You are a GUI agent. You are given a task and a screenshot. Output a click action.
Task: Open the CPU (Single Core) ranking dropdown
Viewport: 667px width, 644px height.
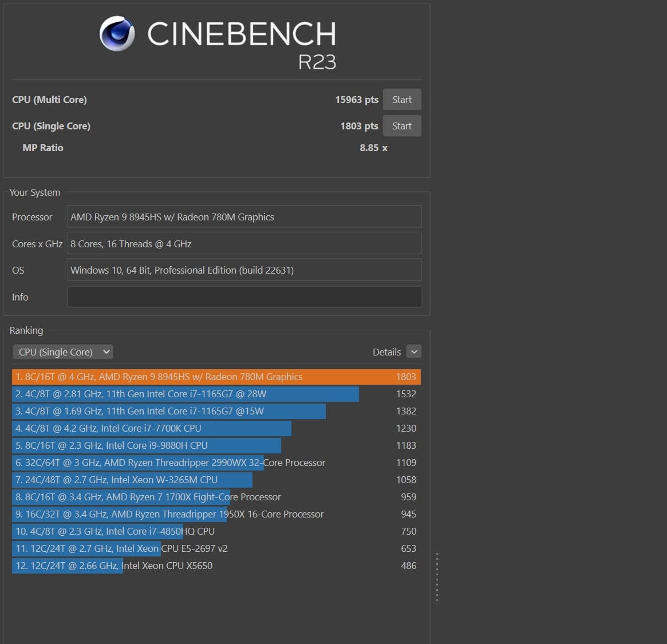(x=63, y=352)
